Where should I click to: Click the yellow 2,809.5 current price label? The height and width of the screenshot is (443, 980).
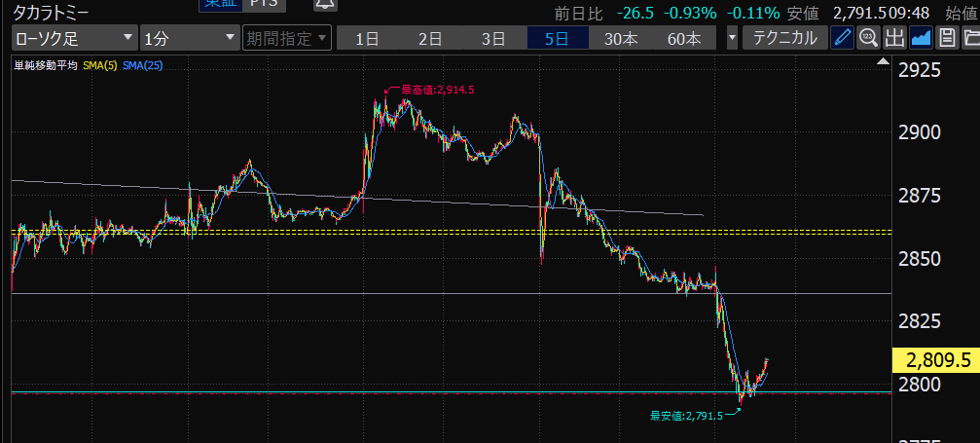click(x=935, y=360)
